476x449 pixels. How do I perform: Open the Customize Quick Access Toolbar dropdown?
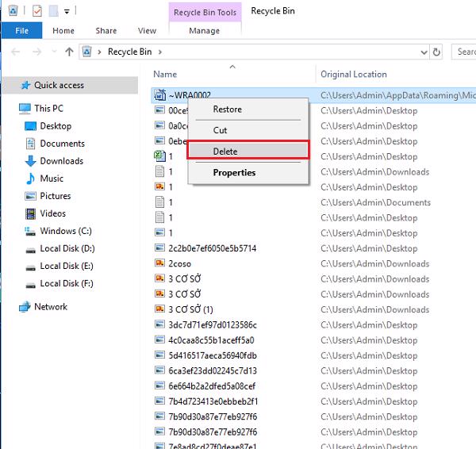point(67,12)
